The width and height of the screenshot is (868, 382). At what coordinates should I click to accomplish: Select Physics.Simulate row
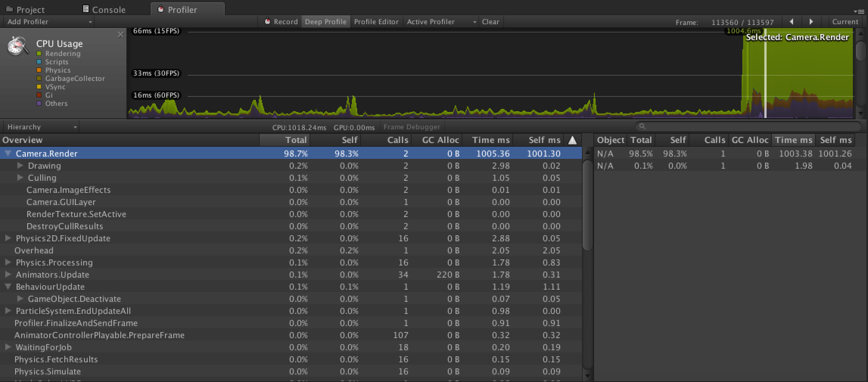point(291,371)
